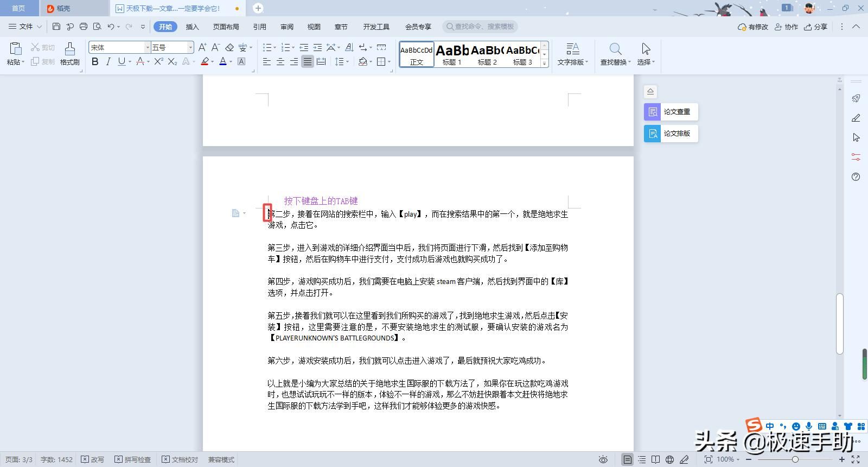
Task: Expand the line spacing dropdown
Action: click(x=348, y=62)
